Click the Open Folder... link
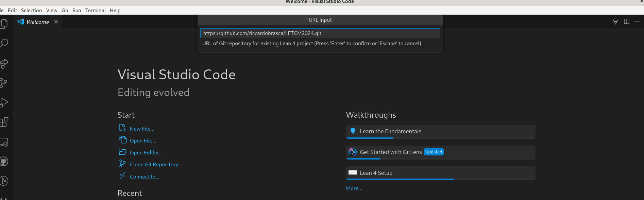644x200 pixels. 147,152
